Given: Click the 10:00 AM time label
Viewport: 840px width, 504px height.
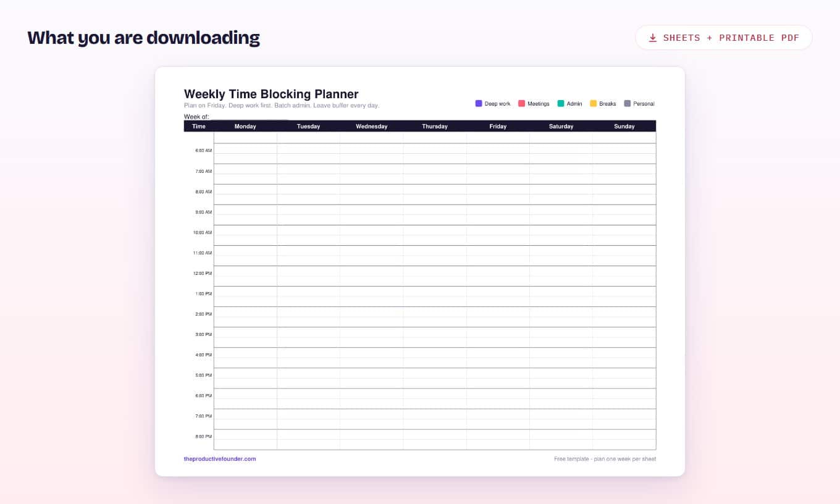Looking at the screenshot, I should point(203,232).
